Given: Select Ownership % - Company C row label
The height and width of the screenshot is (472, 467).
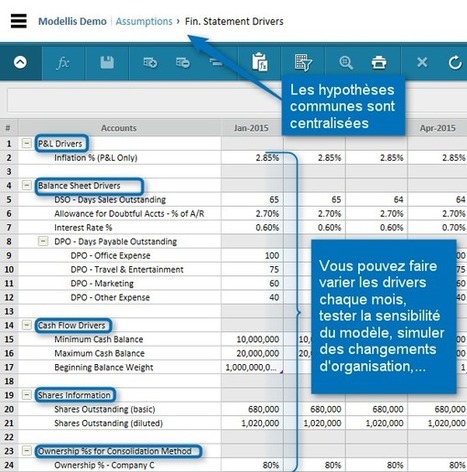Looking at the screenshot, I should 104,465.
